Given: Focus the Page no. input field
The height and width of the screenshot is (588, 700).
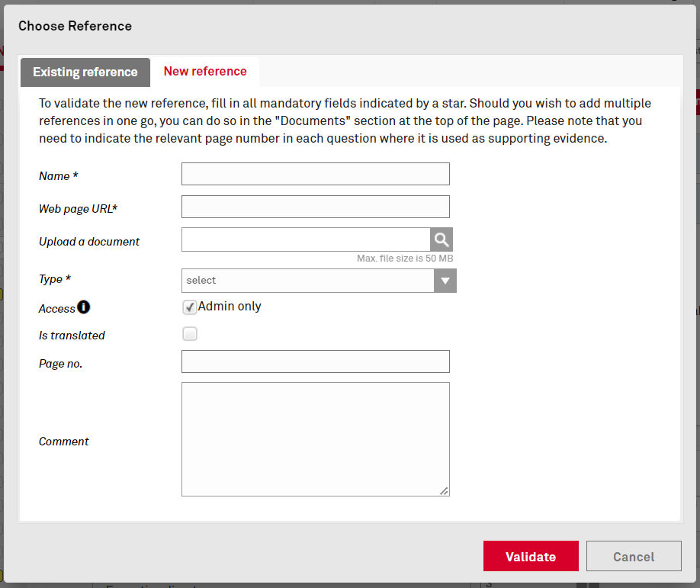Looking at the screenshot, I should click(x=316, y=361).
